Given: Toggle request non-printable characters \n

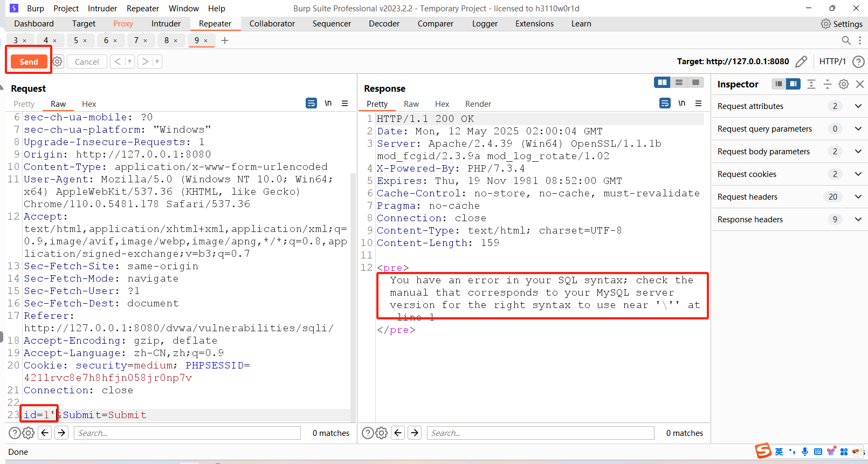Looking at the screenshot, I should (x=328, y=103).
